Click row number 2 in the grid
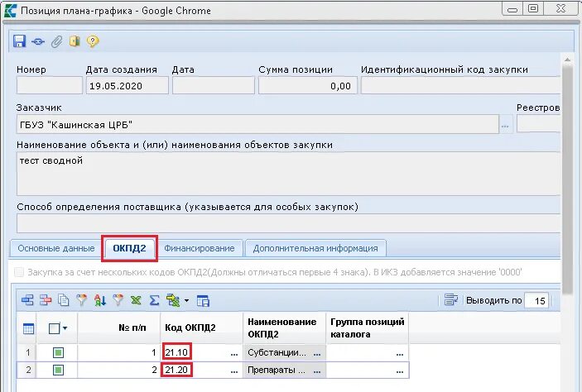The image size is (582, 392). pos(27,370)
